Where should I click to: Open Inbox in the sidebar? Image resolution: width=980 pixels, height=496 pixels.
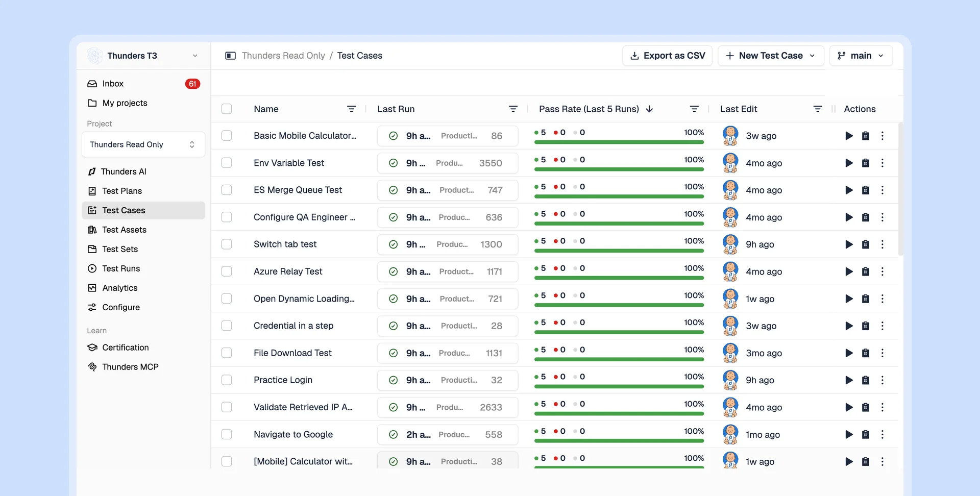pyautogui.click(x=143, y=84)
